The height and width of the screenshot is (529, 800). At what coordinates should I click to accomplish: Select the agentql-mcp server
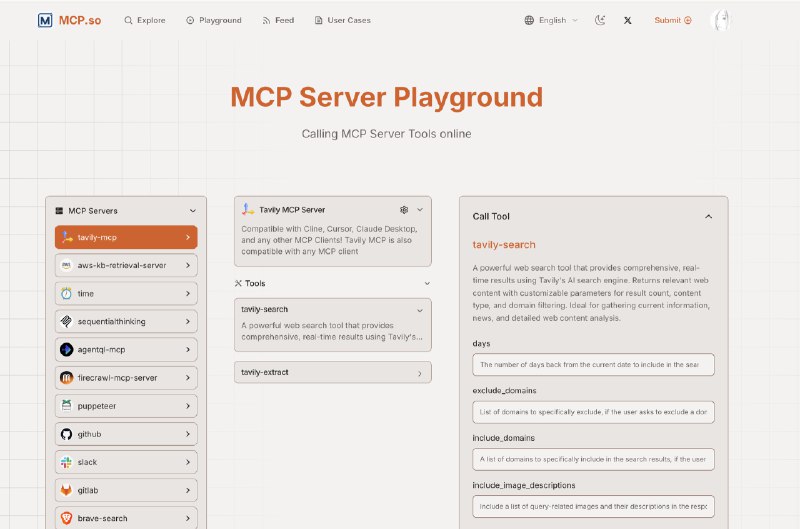pyautogui.click(x=126, y=349)
